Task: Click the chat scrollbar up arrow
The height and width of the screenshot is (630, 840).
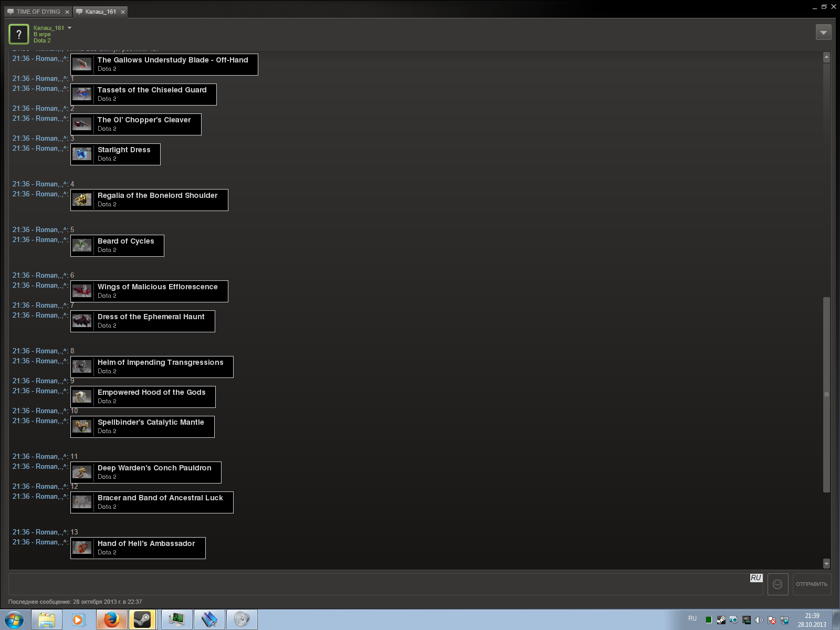Action: tap(826, 57)
